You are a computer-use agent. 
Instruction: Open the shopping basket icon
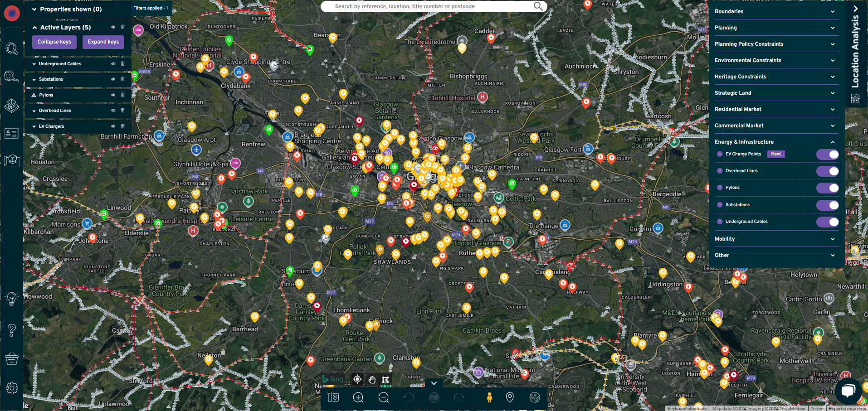click(12, 359)
